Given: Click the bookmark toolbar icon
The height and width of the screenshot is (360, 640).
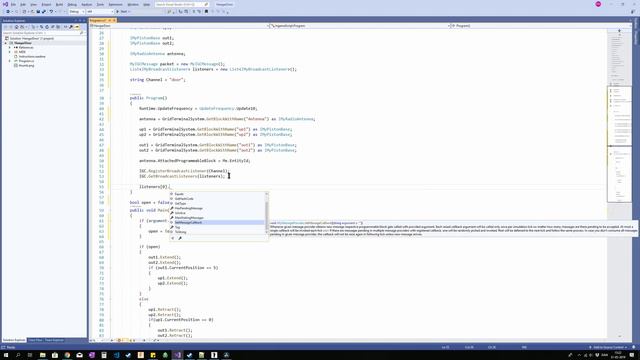Looking at the screenshot, I should (x=206, y=11).
